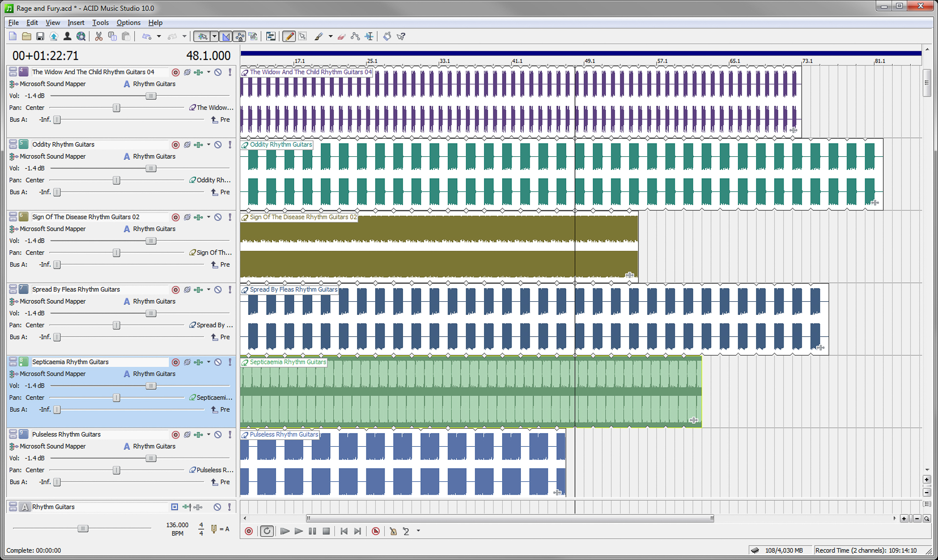Click the horizontal timeline scrollbar
938x560 pixels.
coord(511,519)
